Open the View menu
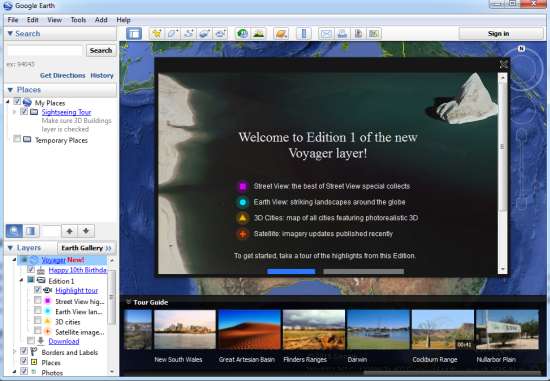Screen dimensions: 550x381 pos(54,20)
